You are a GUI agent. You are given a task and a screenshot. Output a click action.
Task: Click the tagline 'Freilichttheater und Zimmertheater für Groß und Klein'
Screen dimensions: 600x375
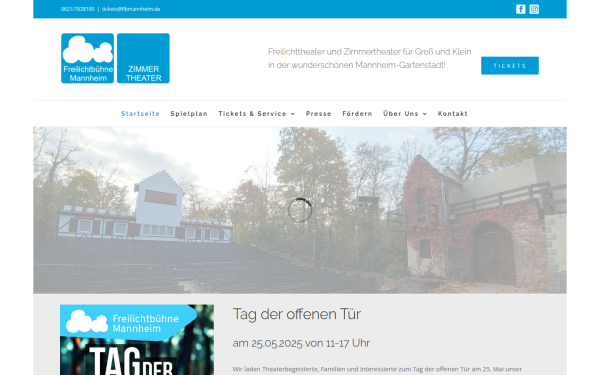370,52
